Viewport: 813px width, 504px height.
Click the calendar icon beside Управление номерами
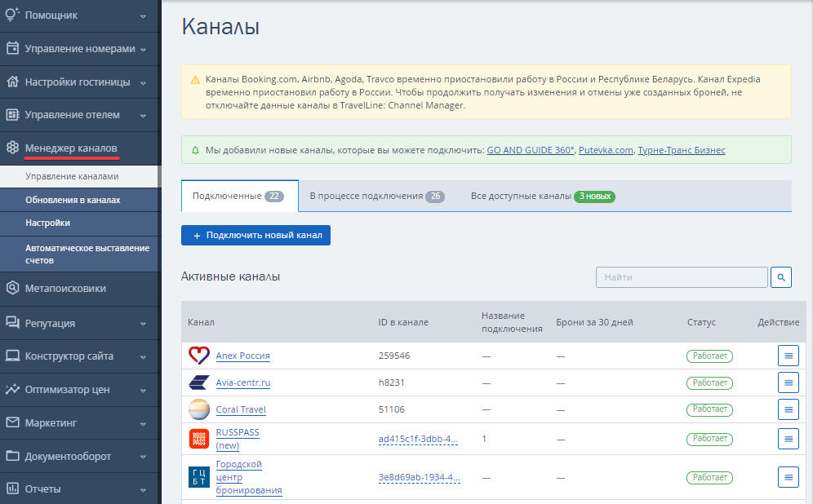click(12, 48)
